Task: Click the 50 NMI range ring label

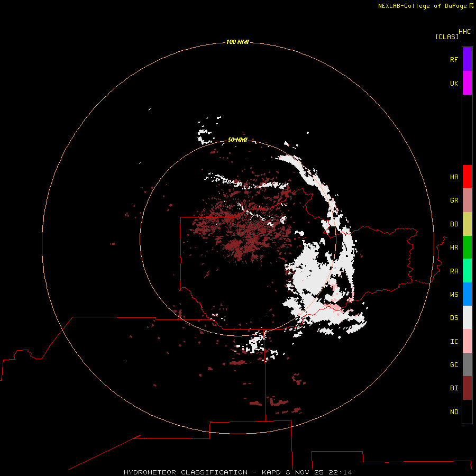Action: tap(237, 140)
